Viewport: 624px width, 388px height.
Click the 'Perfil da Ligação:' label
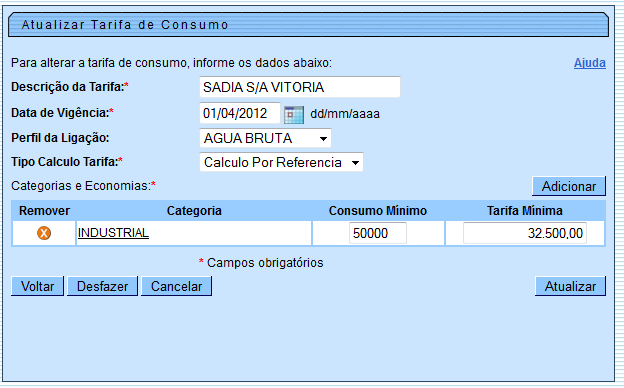click(60, 138)
